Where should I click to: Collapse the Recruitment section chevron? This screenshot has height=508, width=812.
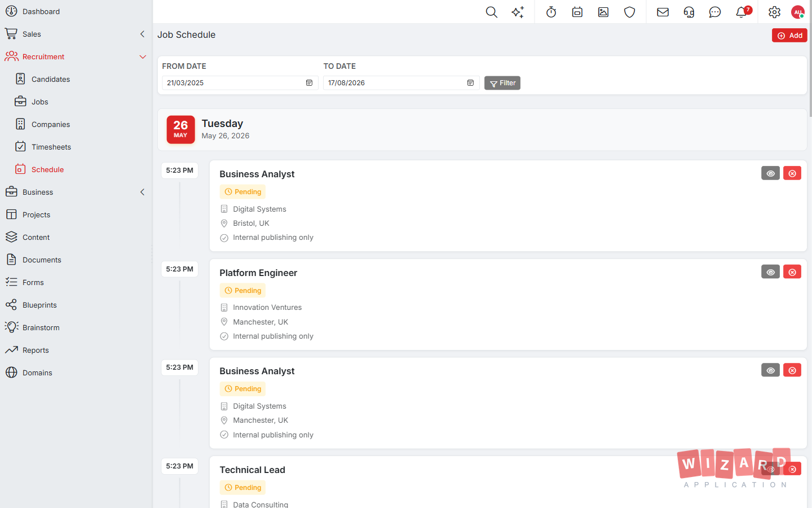click(142, 56)
